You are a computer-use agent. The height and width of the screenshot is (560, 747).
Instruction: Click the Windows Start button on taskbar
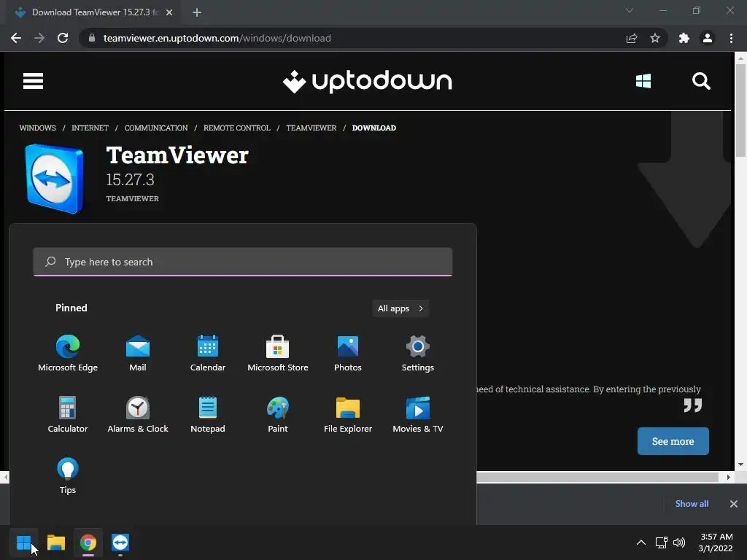(23, 542)
